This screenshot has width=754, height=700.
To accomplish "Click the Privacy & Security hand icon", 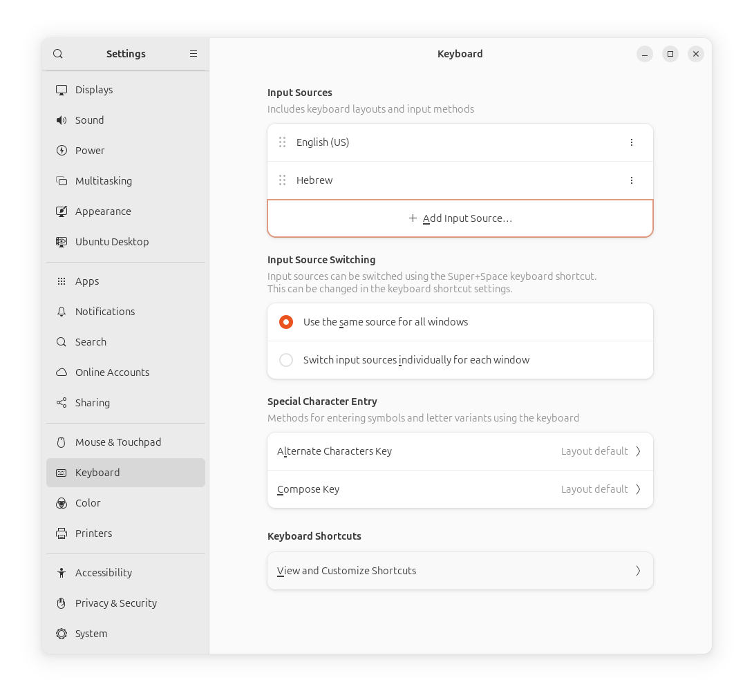I will (x=62, y=603).
